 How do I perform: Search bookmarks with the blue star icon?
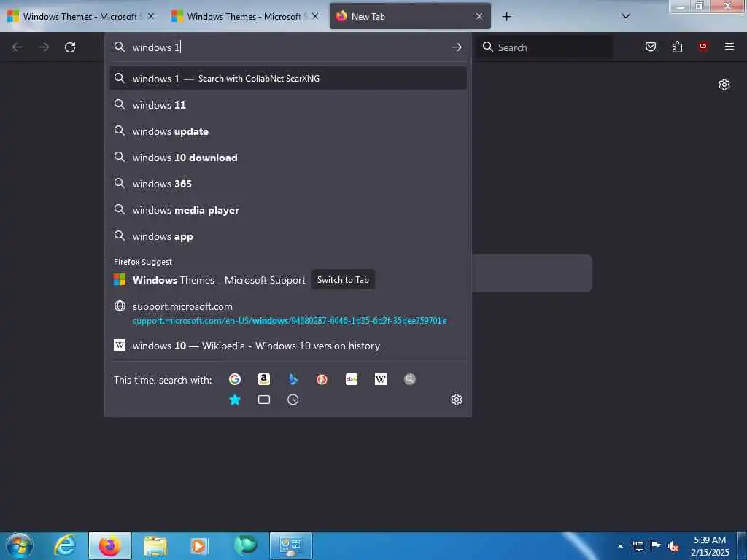(x=234, y=400)
